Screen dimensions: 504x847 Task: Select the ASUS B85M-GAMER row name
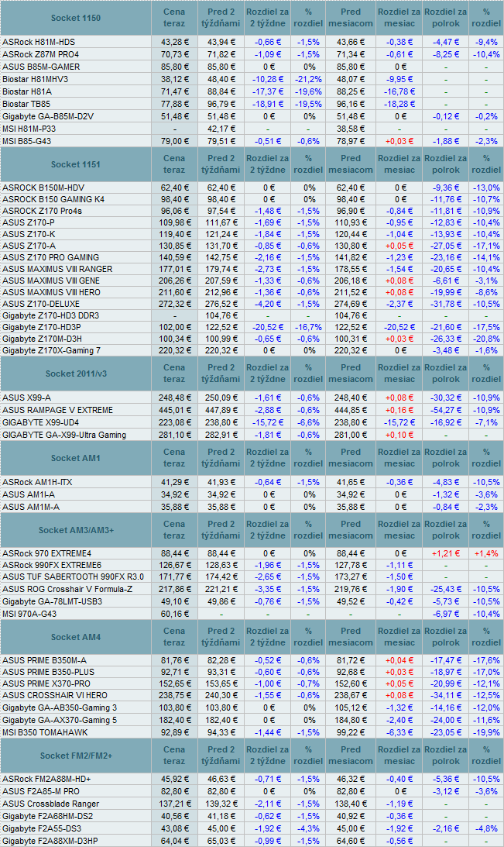point(41,67)
